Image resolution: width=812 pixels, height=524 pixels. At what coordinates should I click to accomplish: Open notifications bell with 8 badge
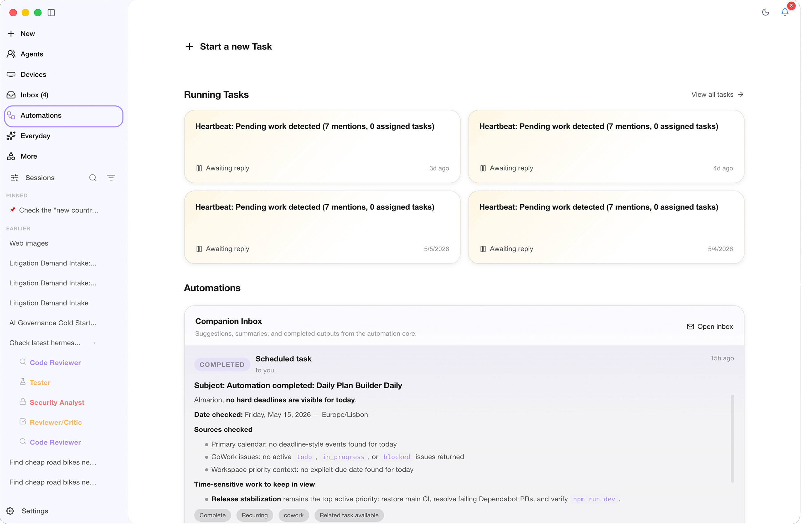(x=785, y=12)
